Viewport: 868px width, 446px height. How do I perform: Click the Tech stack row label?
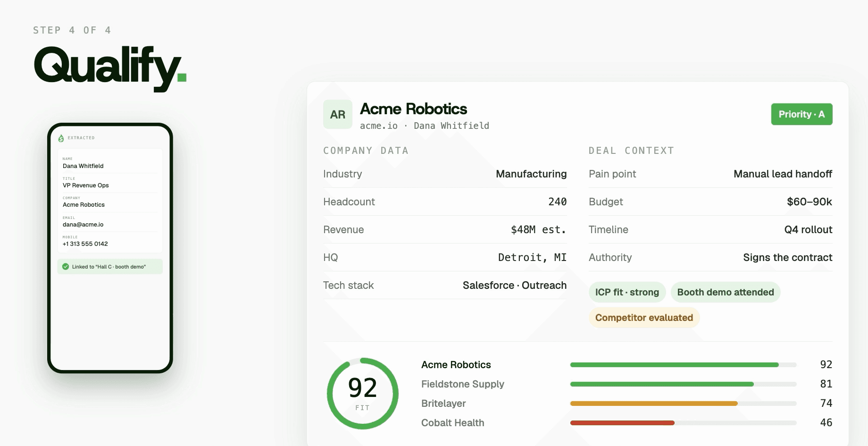348,286
